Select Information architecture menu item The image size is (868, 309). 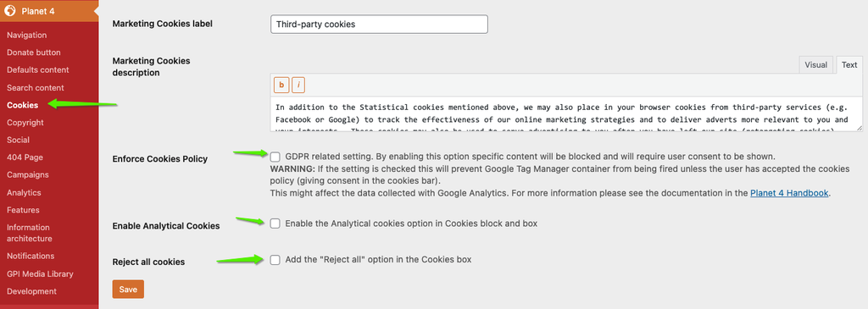pyautogui.click(x=30, y=233)
